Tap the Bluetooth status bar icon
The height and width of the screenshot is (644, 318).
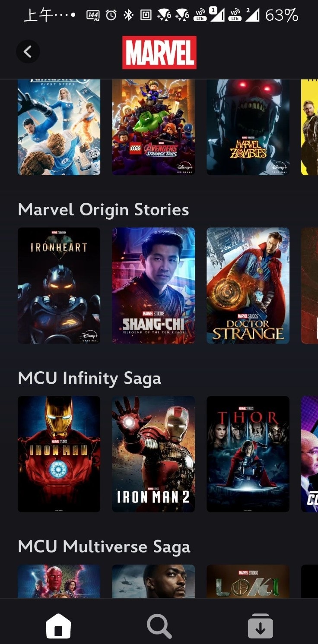click(128, 16)
